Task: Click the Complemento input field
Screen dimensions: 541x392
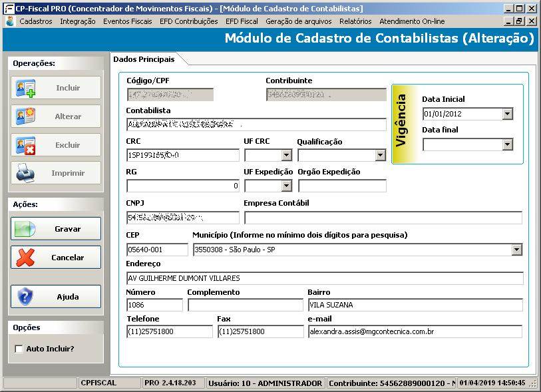Action: (246, 305)
